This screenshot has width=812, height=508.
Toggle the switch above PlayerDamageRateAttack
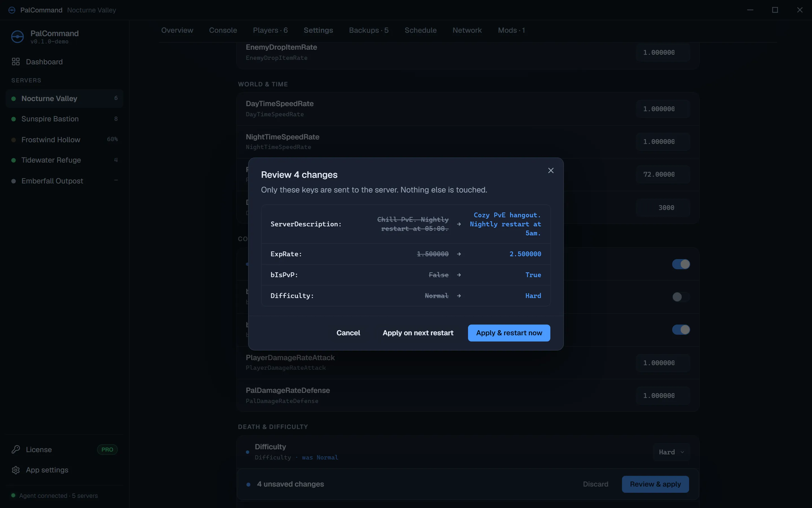[x=681, y=330]
